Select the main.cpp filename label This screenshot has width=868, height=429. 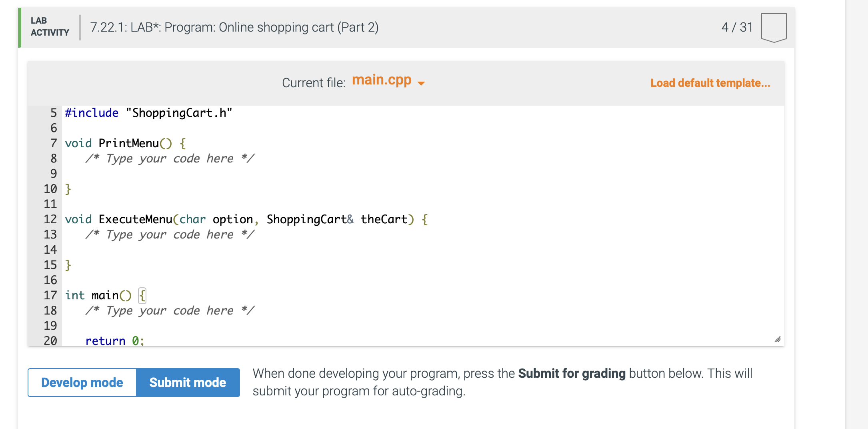click(382, 80)
